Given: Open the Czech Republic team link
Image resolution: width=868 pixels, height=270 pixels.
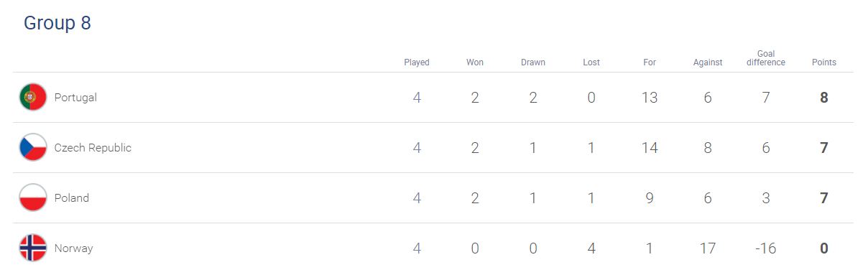Looking at the screenshot, I should point(93,148).
